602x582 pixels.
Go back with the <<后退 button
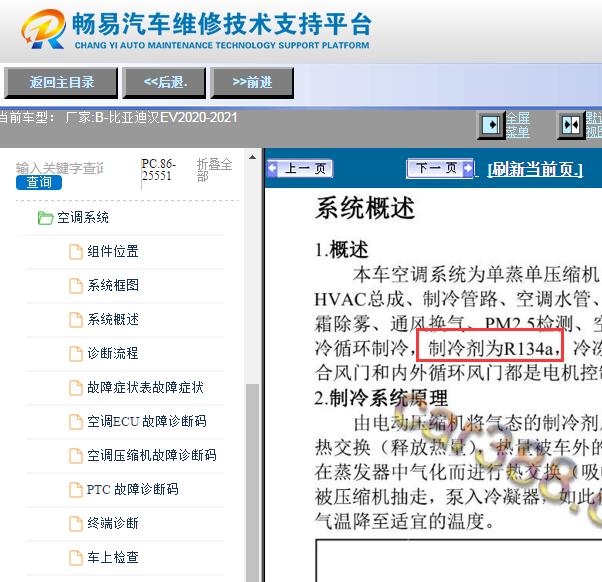[x=164, y=83]
